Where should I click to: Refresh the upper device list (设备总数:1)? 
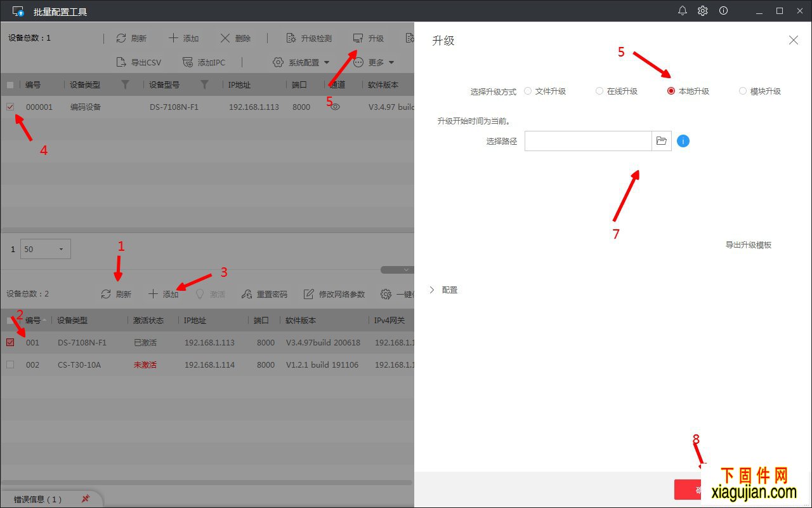[x=131, y=38]
